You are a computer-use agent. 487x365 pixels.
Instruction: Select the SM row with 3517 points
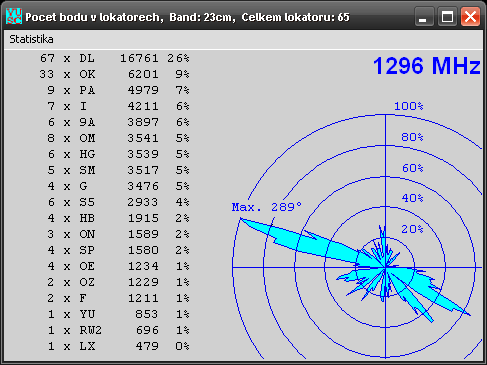pyautogui.click(x=114, y=170)
